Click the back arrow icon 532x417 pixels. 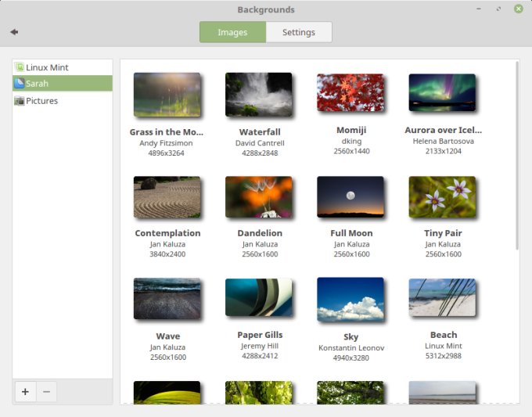[14, 32]
